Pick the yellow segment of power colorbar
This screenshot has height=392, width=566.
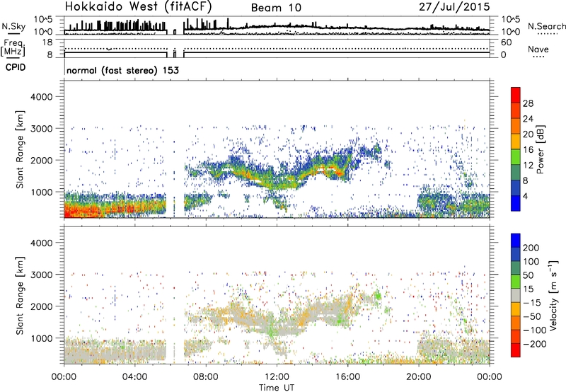[516, 142]
